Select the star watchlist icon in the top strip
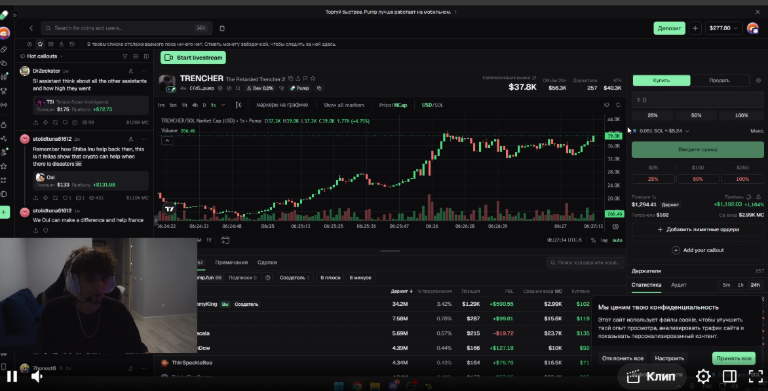Viewport: 768px width, 391px height. [x=40, y=44]
